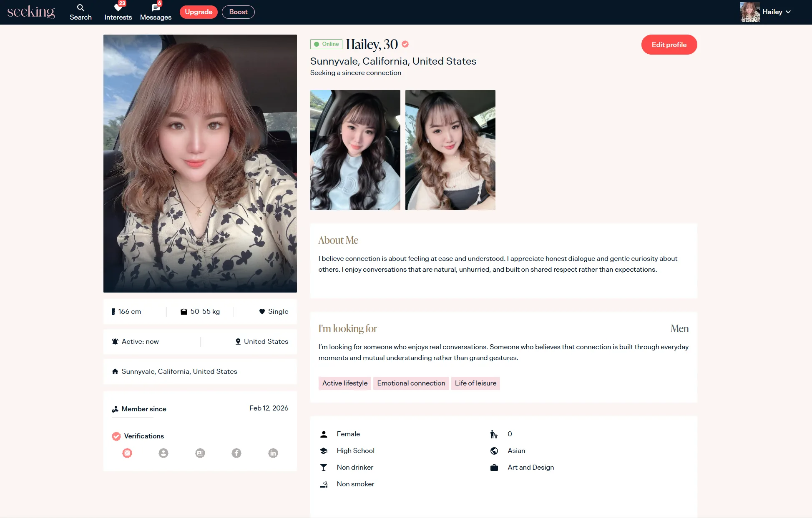The height and width of the screenshot is (518, 812).
Task: Click the profile person verification icon
Action: click(x=163, y=453)
